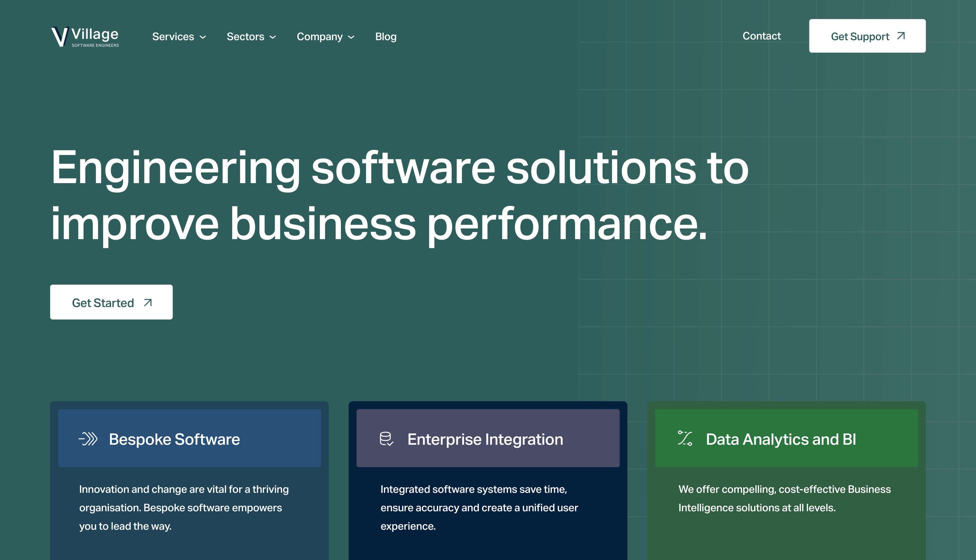Expand the Company dropdown chevron

click(x=351, y=37)
